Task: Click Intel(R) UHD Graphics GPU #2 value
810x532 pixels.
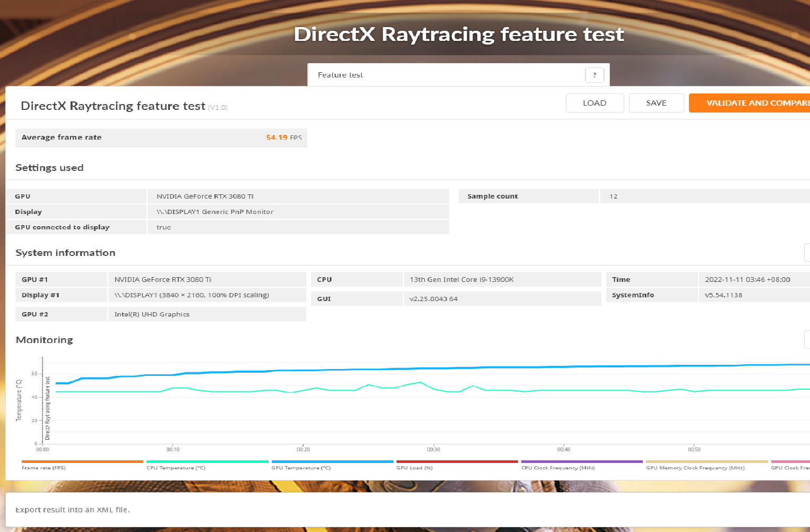Action: [x=152, y=314]
